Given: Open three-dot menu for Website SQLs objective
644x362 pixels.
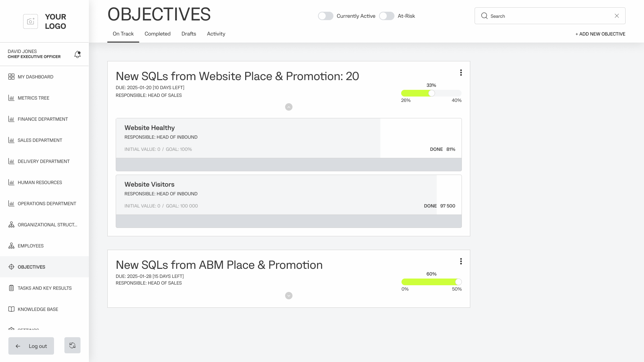Looking at the screenshot, I should [461, 73].
